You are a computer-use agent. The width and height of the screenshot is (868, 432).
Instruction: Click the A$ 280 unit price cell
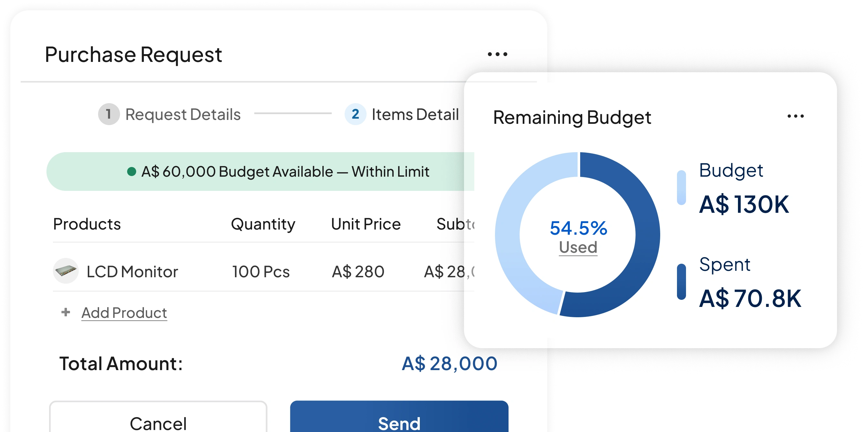(x=358, y=271)
